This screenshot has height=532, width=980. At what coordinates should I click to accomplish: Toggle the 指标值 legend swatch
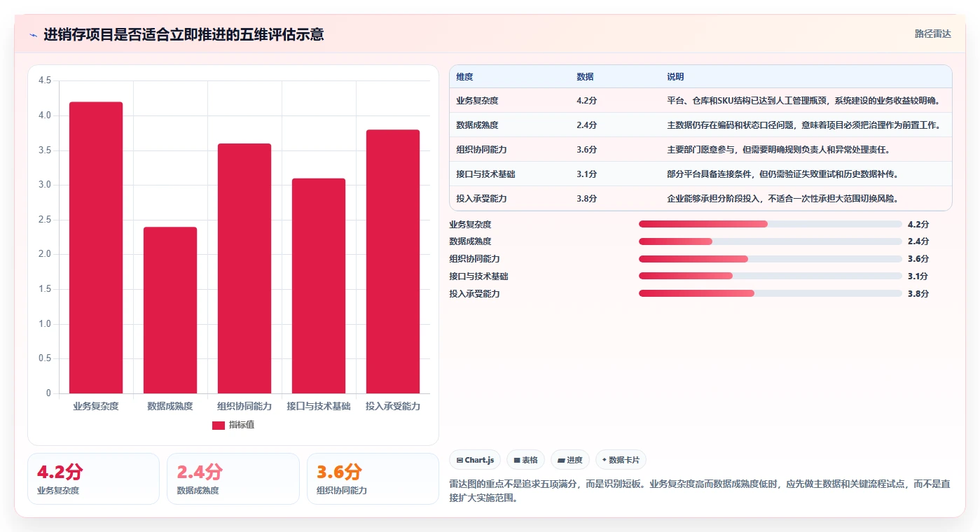(219, 425)
